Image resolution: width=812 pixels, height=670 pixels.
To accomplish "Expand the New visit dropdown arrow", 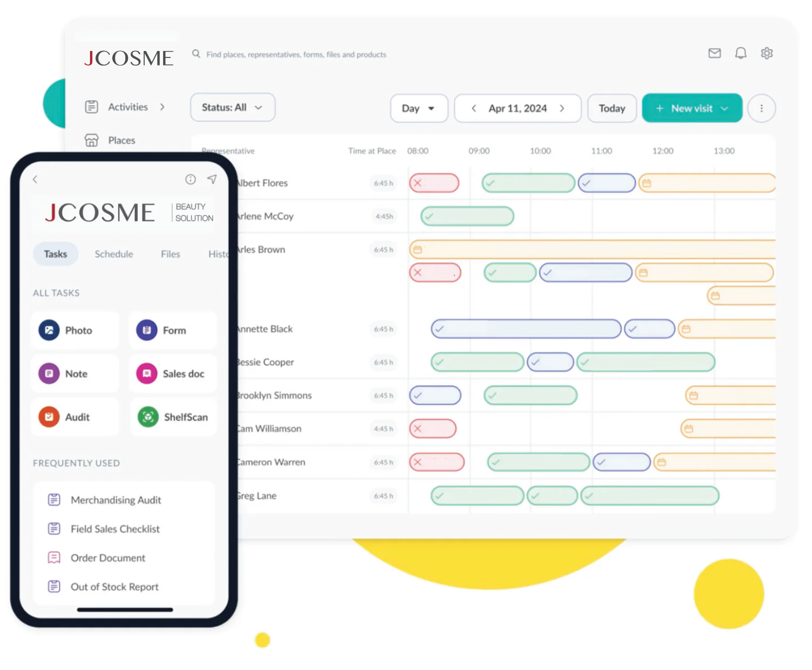I will [724, 108].
